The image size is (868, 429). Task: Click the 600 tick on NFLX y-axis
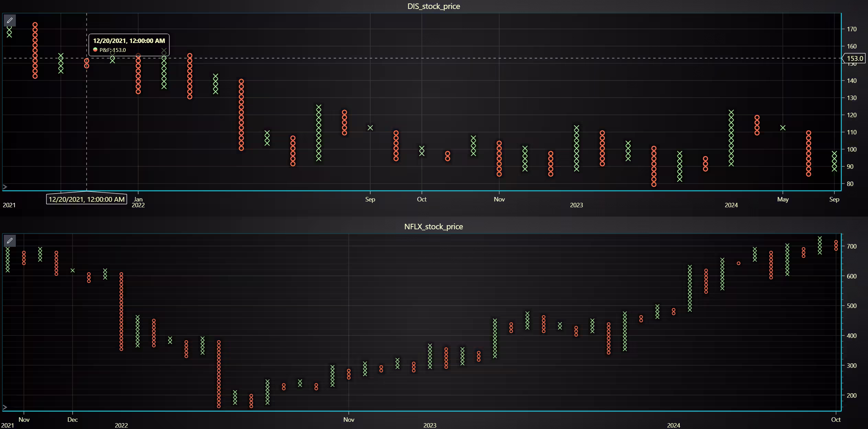click(852, 276)
